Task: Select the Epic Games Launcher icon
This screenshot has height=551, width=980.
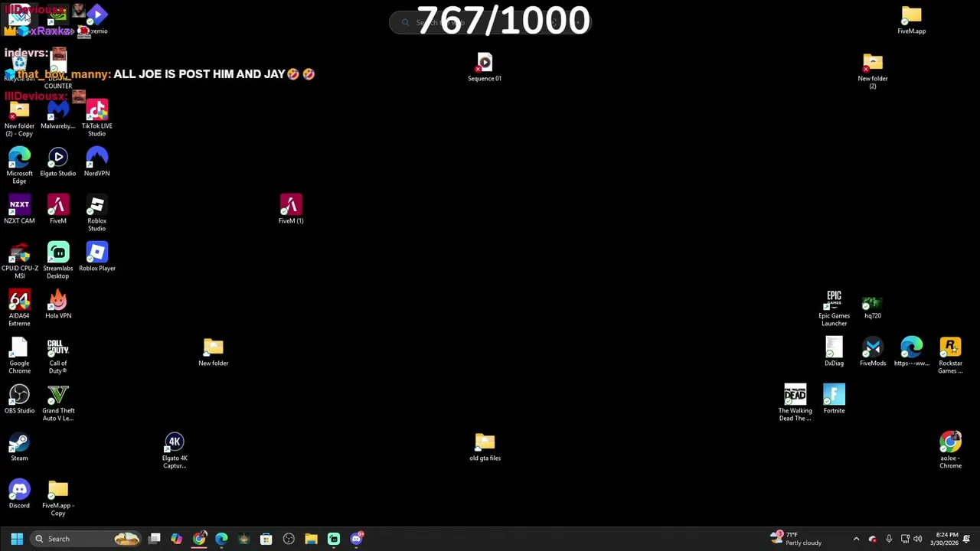Action: tap(834, 308)
